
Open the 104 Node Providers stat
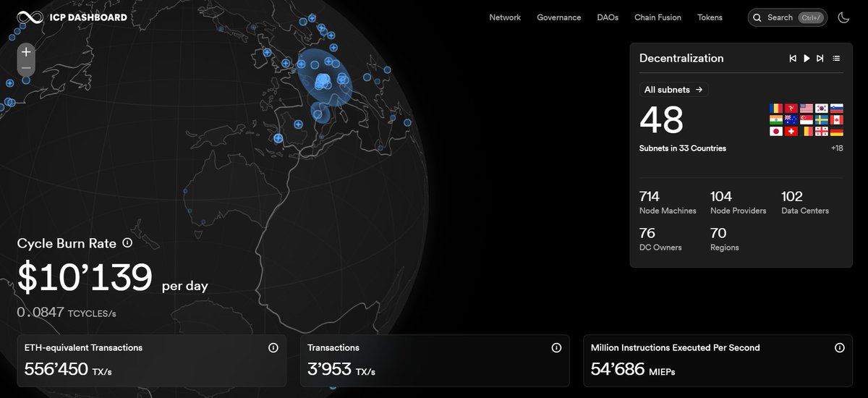739,203
